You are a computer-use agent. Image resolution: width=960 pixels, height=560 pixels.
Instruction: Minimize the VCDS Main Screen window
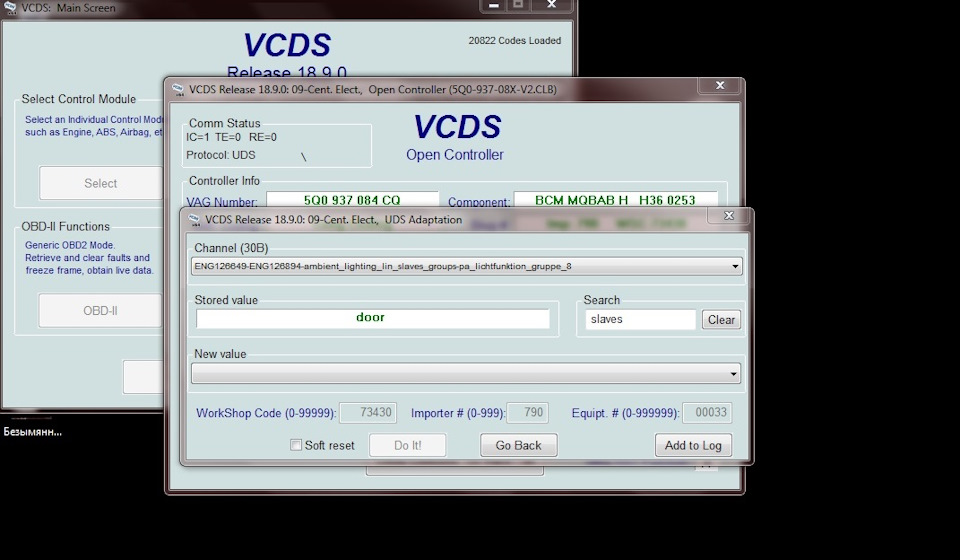point(493,6)
